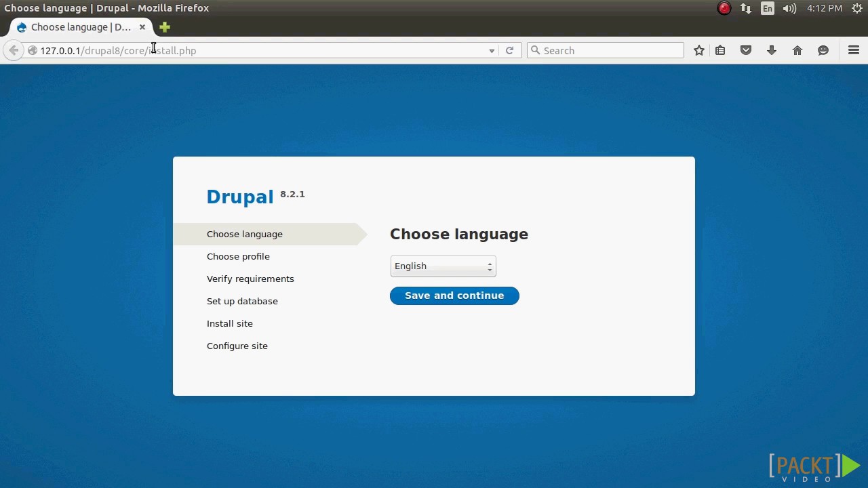Click the Configure site step
Viewport: 868px width, 488px height.
coord(237,346)
